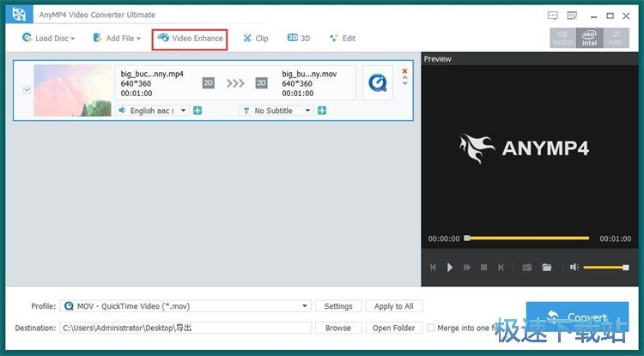
Task: Adjust the preview volume slider
Action: (x=606, y=268)
